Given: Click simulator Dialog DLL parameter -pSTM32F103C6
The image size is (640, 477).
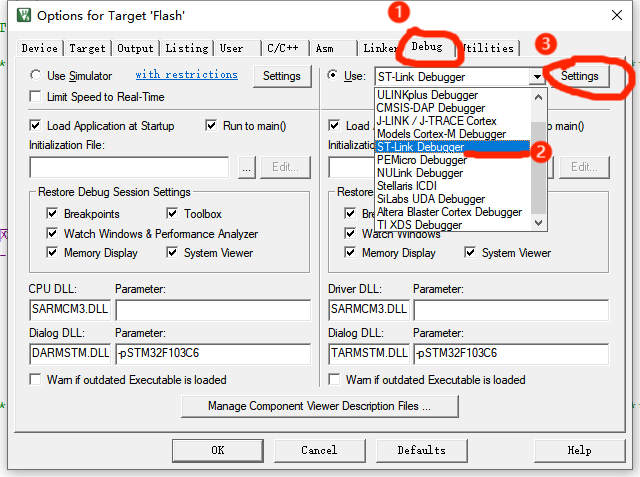Looking at the screenshot, I should click(x=213, y=354).
